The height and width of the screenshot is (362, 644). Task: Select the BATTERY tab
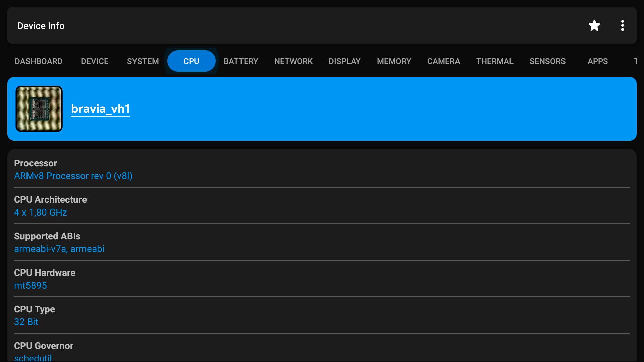(x=240, y=61)
